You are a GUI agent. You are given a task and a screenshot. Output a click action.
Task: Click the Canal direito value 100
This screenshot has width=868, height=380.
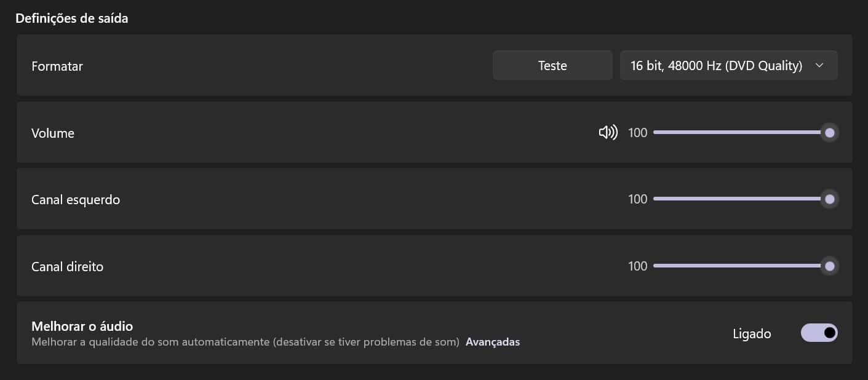[x=638, y=266]
